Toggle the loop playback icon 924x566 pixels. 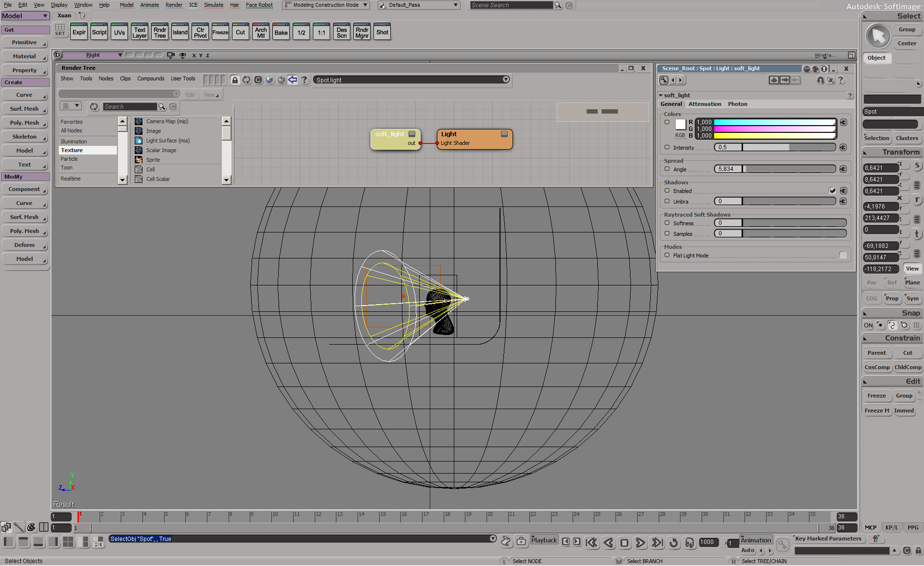pyautogui.click(x=674, y=543)
